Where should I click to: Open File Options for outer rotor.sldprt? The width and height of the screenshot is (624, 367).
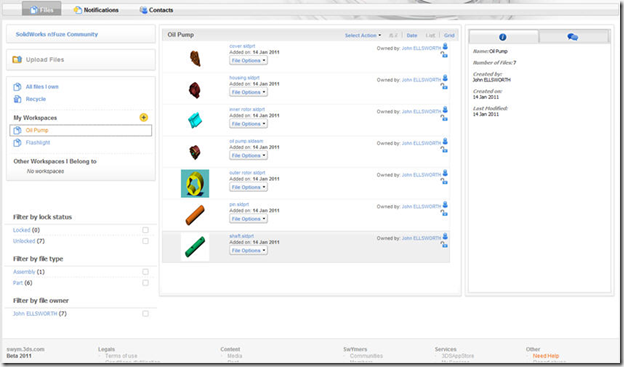point(248,187)
